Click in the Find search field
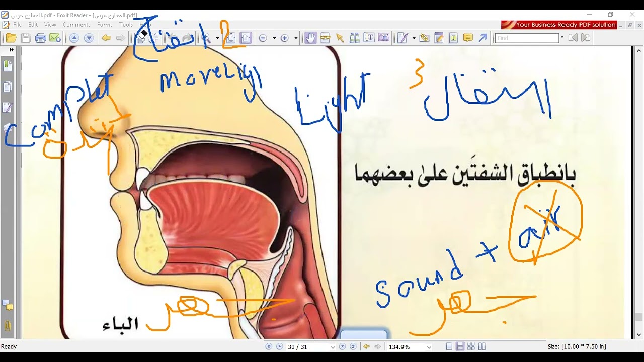Image resolution: width=644 pixels, height=362 pixels. 527,38
